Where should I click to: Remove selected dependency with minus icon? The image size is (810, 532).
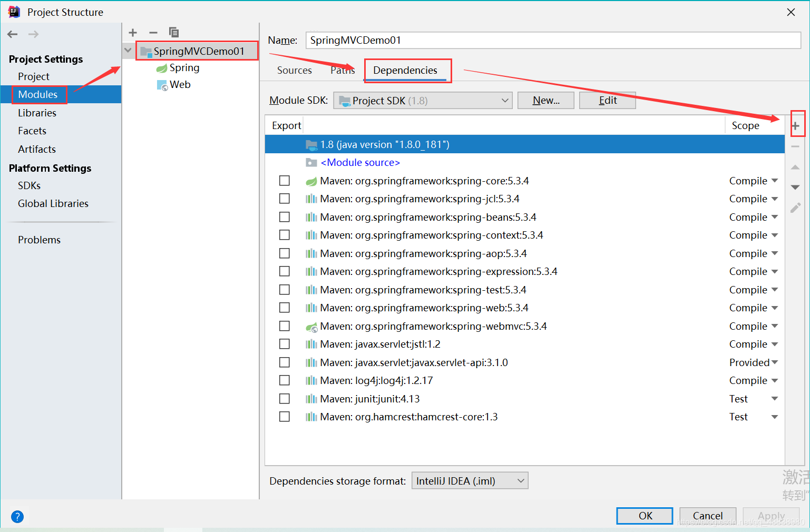tap(796, 146)
